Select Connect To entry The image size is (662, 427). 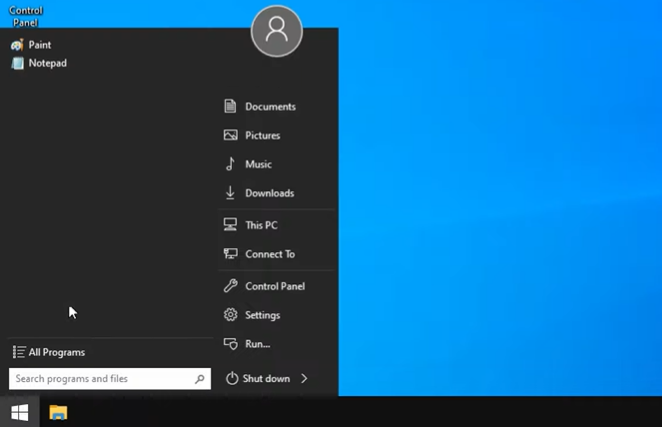[x=259, y=254]
